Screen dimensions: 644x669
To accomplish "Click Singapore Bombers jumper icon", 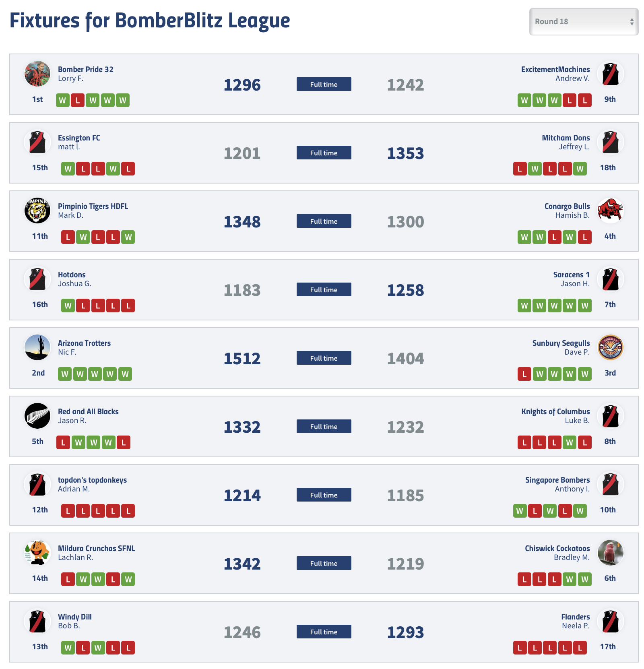I will (x=610, y=484).
